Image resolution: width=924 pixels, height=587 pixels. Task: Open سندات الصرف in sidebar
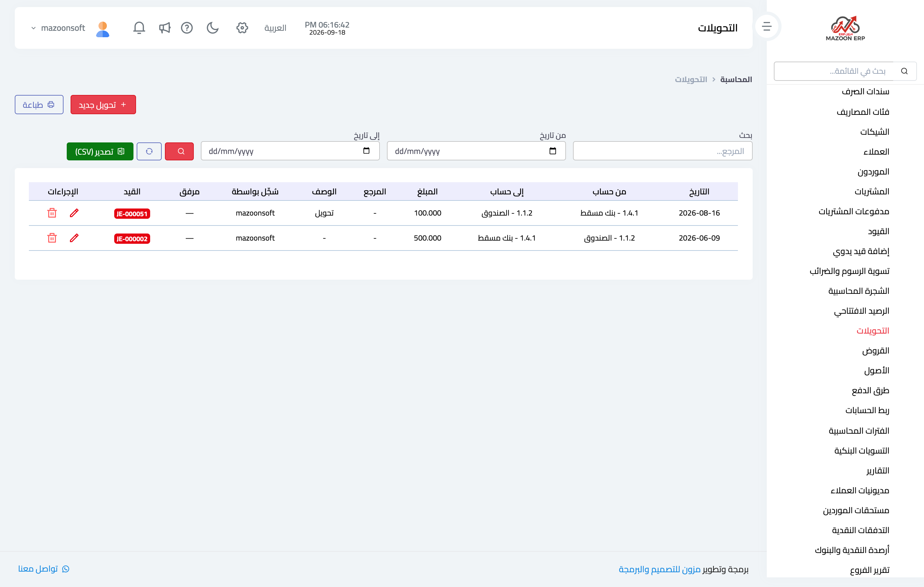(x=865, y=91)
